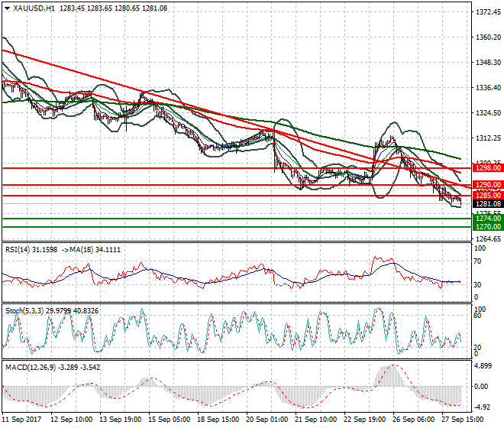
Task: Click the 1348.30 price scale value
Action: tap(488, 63)
